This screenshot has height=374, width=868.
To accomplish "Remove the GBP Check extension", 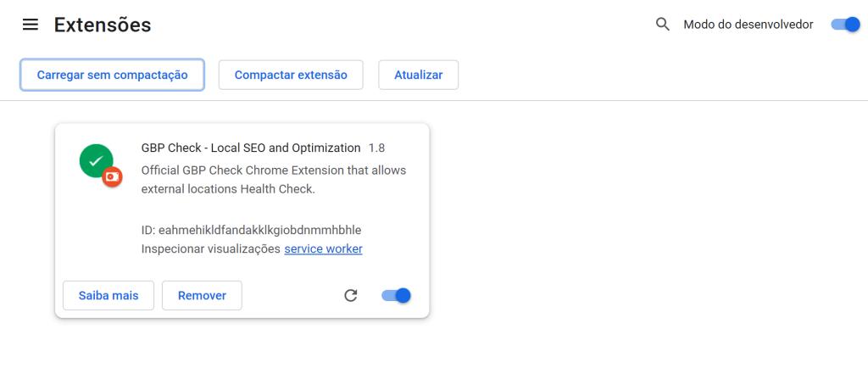I will click(202, 295).
